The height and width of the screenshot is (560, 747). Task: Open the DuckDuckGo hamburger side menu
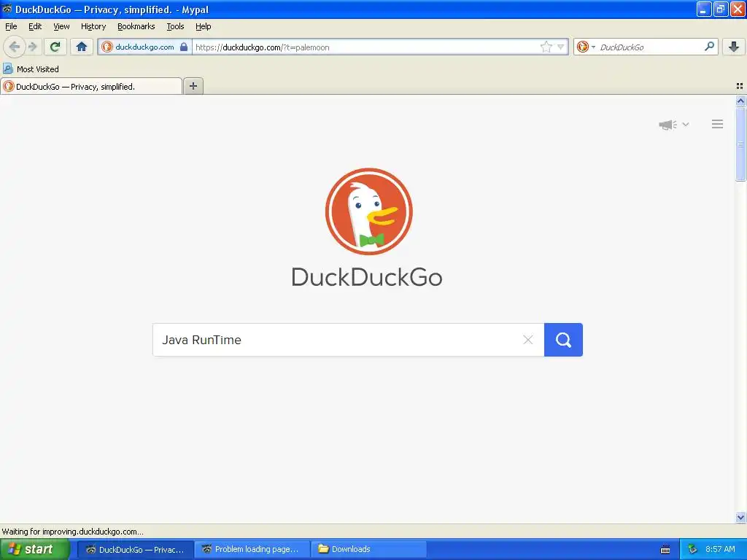pos(718,124)
